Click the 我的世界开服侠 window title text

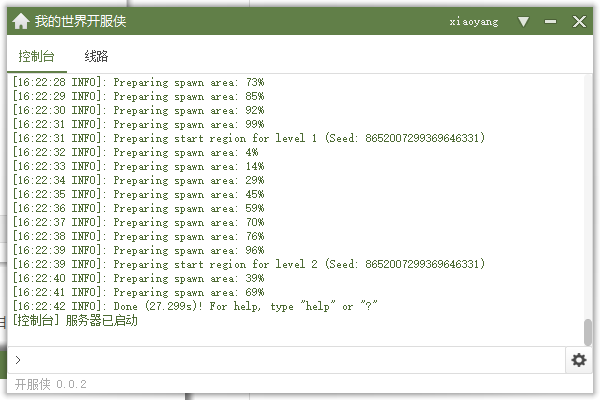click(x=80, y=21)
